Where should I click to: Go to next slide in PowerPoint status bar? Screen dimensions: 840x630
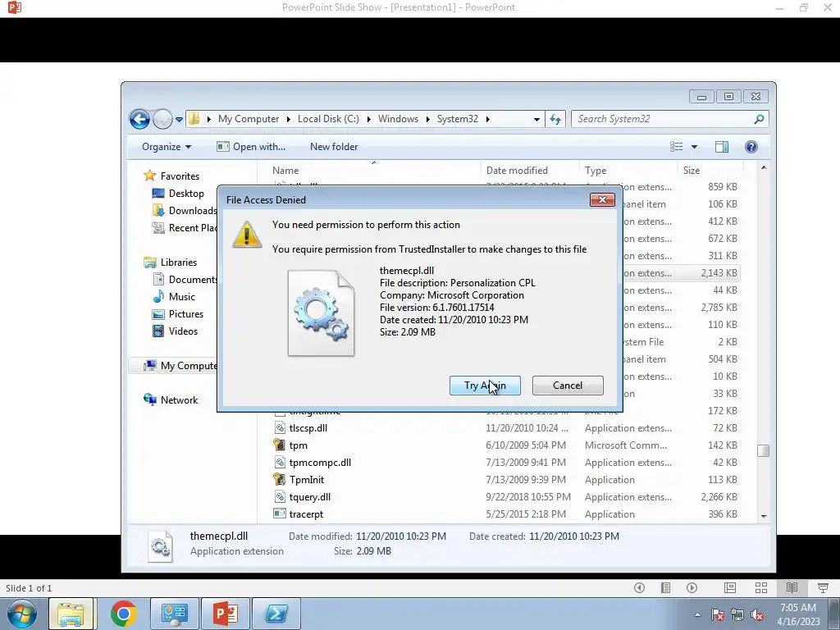click(x=692, y=587)
